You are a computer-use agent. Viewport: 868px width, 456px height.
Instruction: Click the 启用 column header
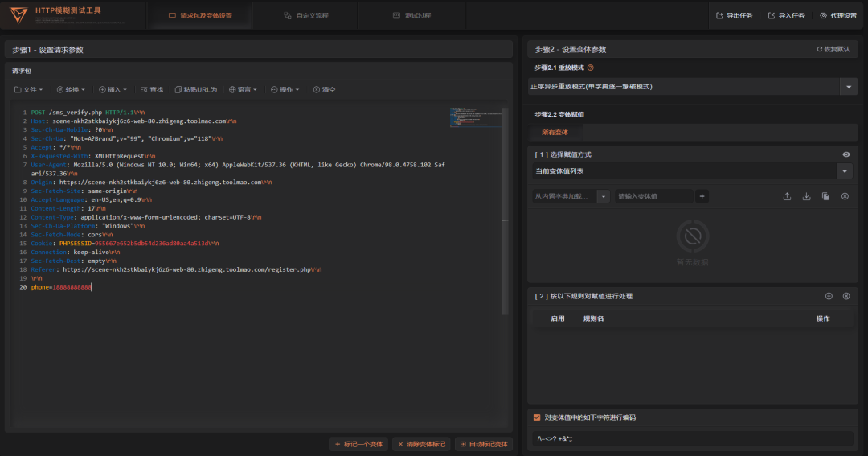coord(558,318)
